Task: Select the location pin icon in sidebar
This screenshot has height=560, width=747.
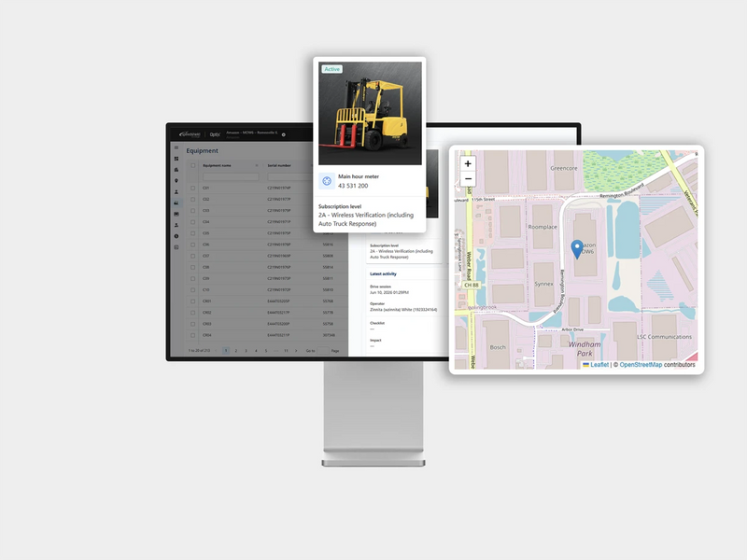Action: pos(176,180)
